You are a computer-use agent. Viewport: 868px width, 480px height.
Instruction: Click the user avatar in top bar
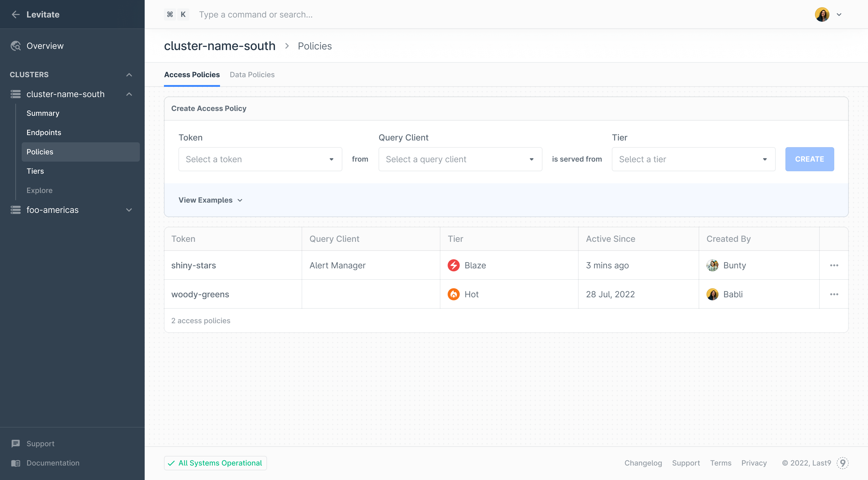pos(822,14)
